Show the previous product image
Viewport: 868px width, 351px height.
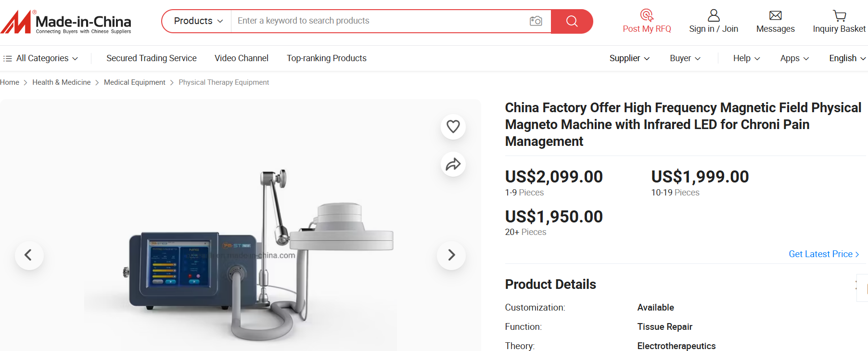[29, 255]
